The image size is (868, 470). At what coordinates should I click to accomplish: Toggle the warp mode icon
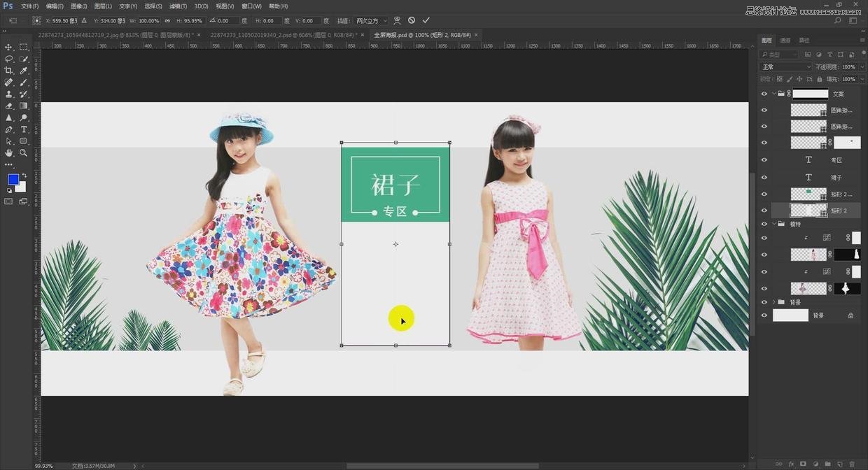click(397, 21)
